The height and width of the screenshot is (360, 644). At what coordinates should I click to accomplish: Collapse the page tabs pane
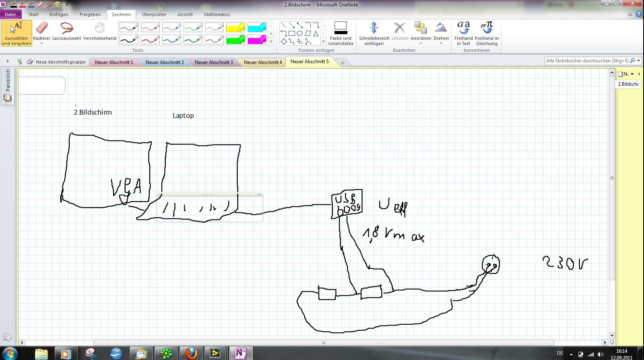click(x=639, y=74)
